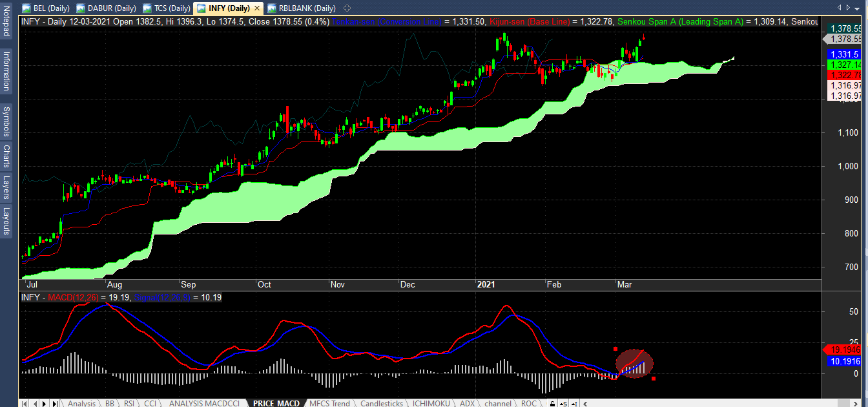Open the Layouts side panel
The width and height of the screenshot is (868, 407).
6,222
